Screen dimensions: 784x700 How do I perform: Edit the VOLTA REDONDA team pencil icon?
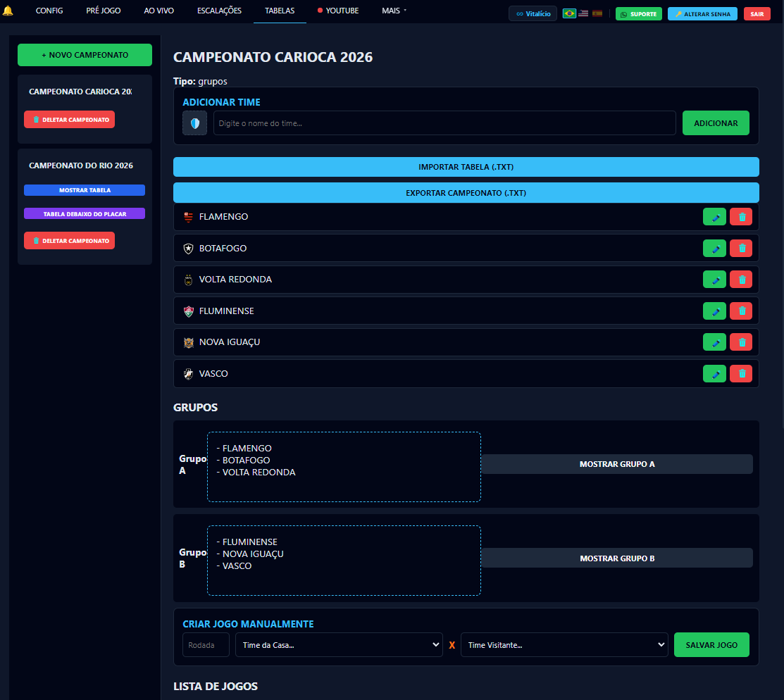714,280
